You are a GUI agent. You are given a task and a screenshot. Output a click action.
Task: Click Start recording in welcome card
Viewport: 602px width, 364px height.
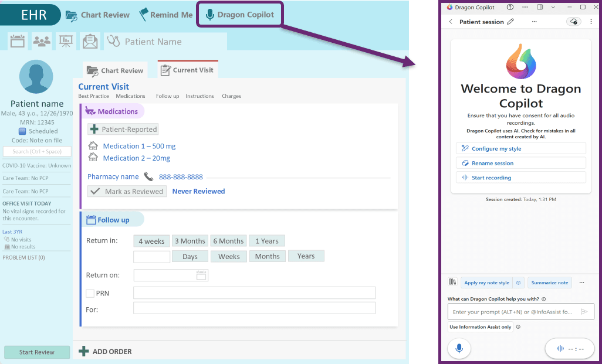[x=521, y=178]
